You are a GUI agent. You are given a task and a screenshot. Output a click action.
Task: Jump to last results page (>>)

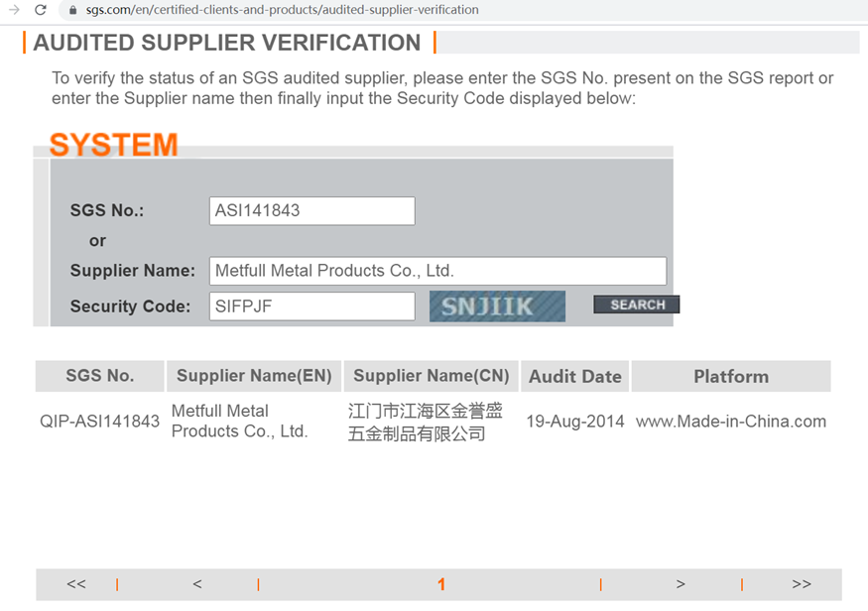(x=802, y=584)
